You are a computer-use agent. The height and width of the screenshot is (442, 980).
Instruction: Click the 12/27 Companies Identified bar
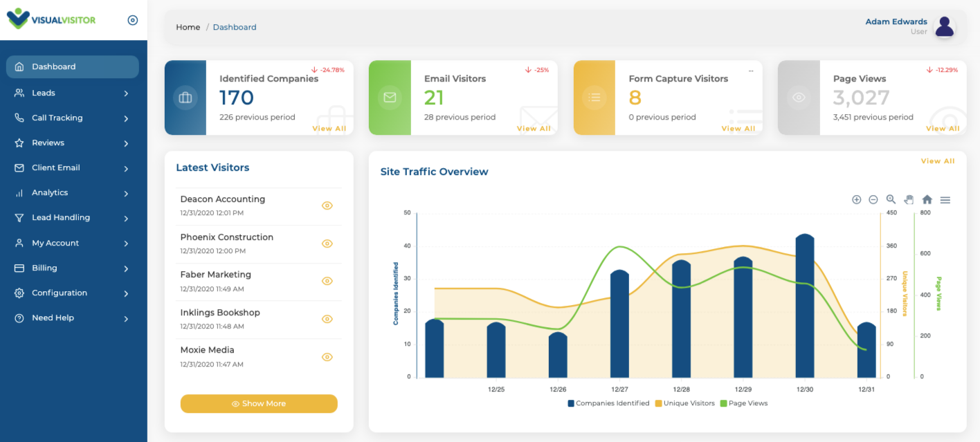click(619, 323)
